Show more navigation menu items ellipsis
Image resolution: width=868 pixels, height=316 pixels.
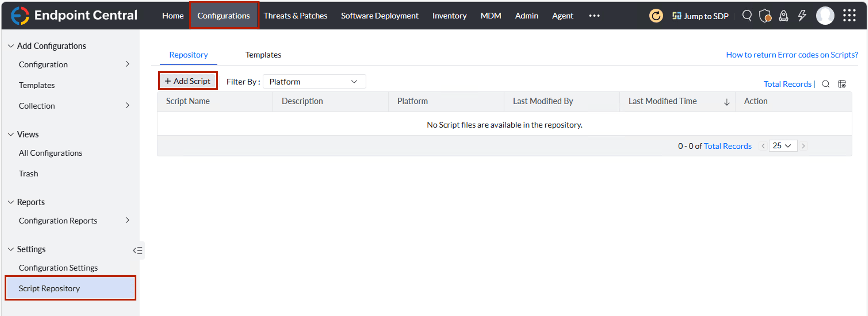594,16
